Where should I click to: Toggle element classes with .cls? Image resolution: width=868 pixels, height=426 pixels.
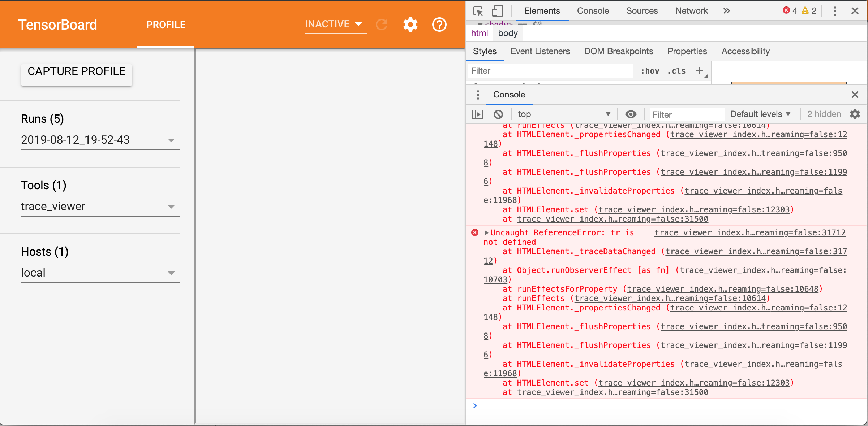tap(676, 71)
